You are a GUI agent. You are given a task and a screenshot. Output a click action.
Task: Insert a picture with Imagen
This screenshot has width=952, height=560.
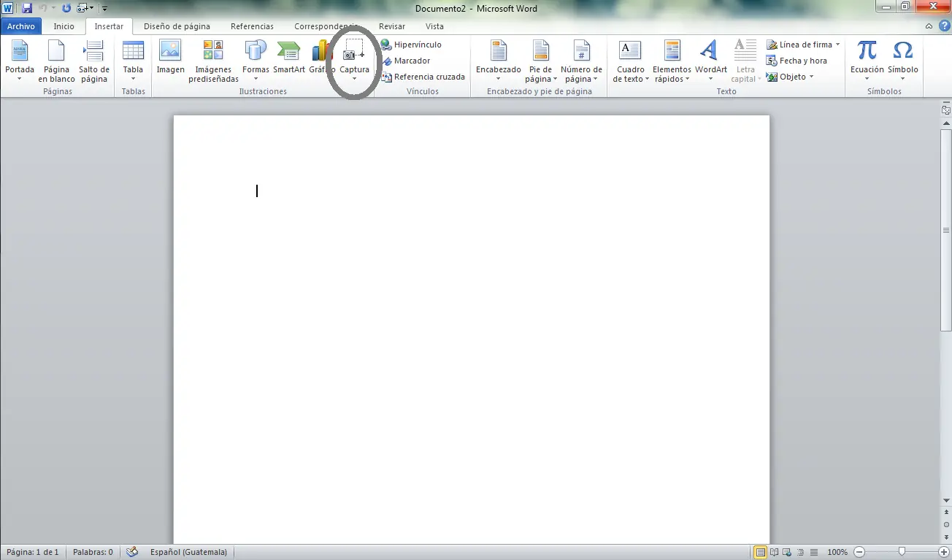[170, 57]
